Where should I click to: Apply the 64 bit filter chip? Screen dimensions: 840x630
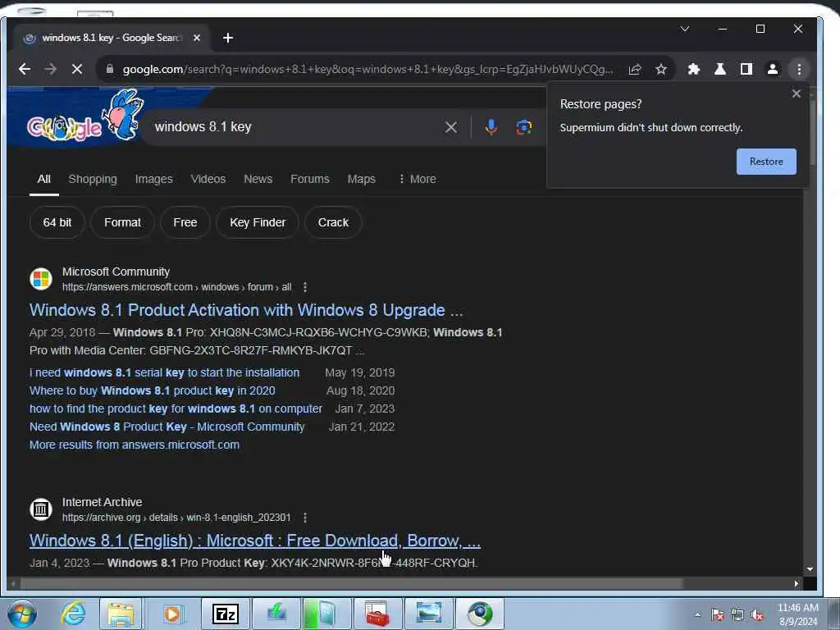[x=57, y=222]
